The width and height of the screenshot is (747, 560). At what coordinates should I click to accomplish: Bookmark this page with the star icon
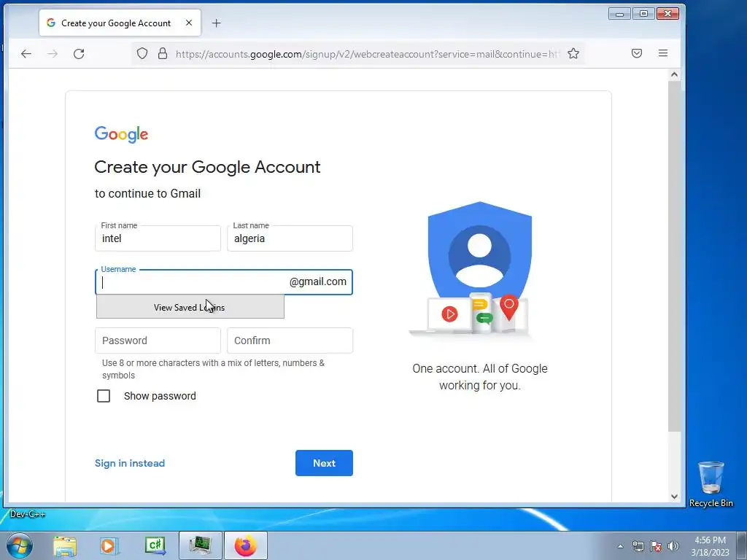(x=573, y=53)
